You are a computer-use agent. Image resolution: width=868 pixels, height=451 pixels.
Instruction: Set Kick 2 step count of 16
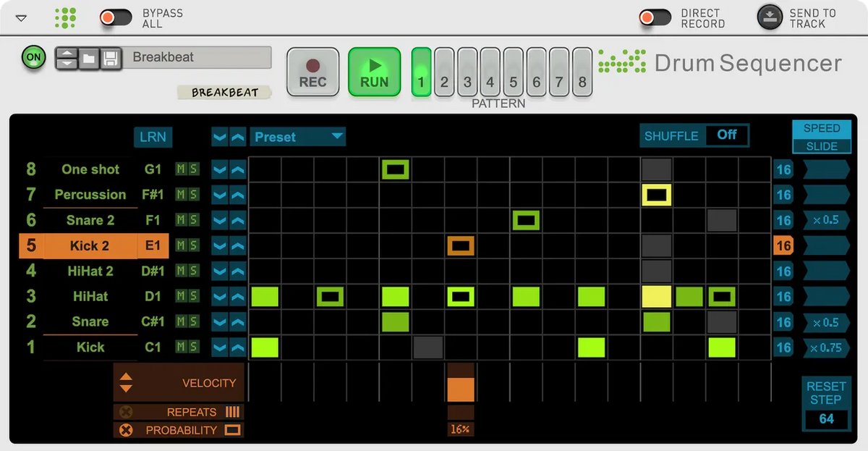click(783, 245)
